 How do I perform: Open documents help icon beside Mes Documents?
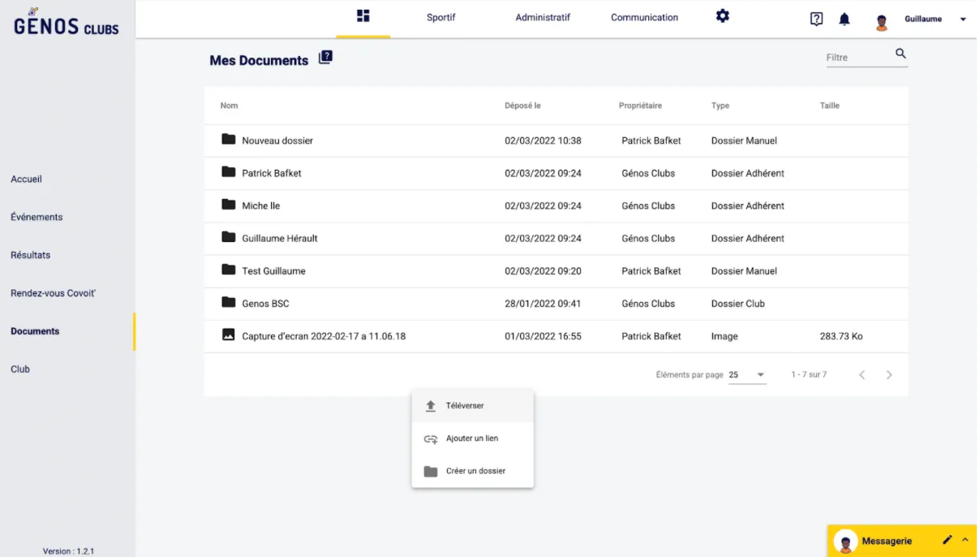[325, 58]
